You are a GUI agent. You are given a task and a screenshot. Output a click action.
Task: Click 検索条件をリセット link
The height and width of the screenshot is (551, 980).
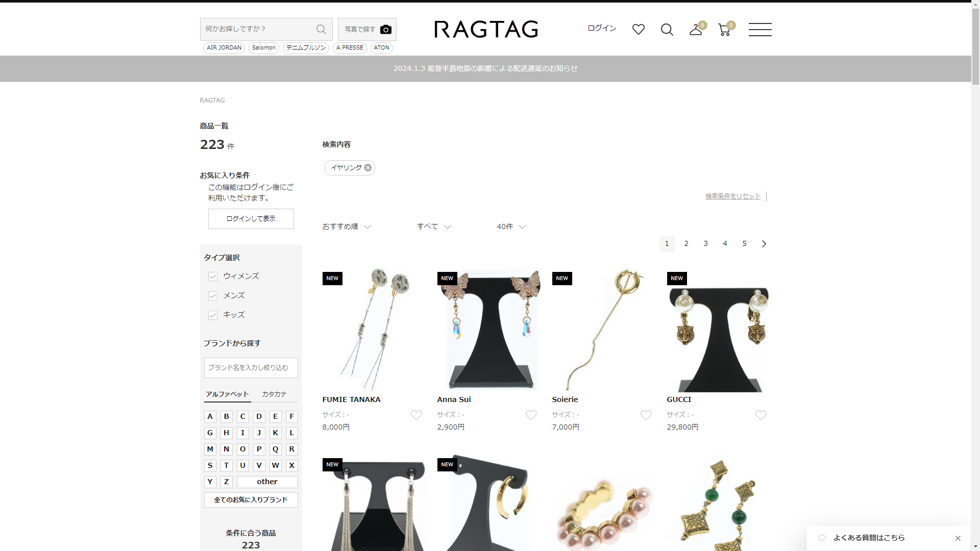point(732,196)
